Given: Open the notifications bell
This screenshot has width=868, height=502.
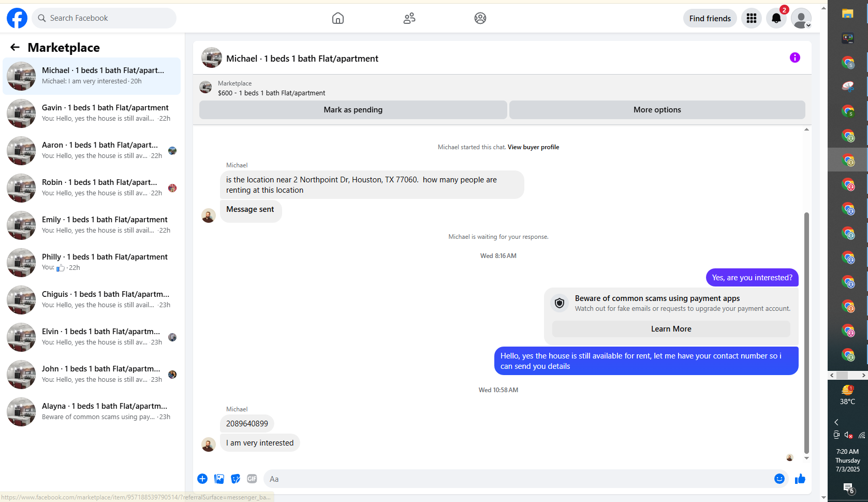Looking at the screenshot, I should point(776,18).
